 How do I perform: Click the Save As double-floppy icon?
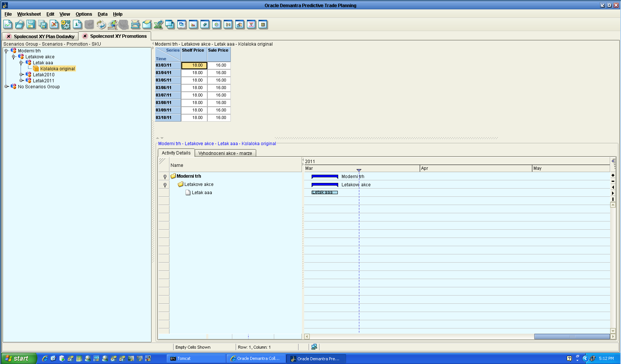(x=43, y=25)
